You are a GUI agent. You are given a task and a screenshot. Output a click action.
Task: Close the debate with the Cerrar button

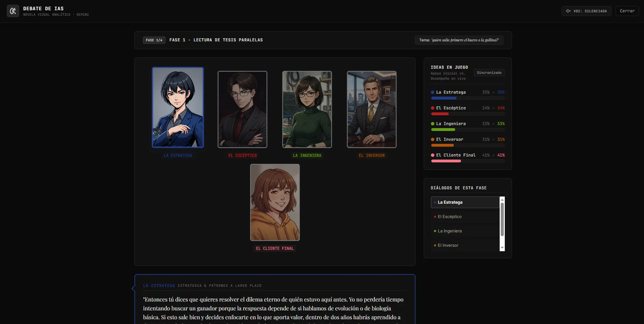coord(627,11)
